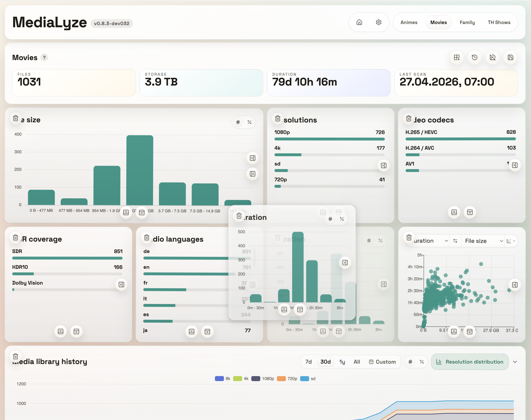Select 7d history range

[308, 362]
